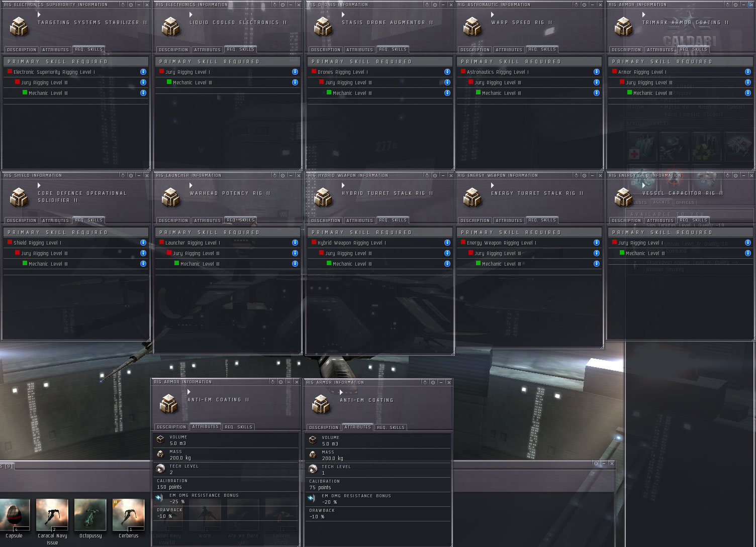Click the "Electronic Superiority Rigging Level I" skill row

coord(76,72)
